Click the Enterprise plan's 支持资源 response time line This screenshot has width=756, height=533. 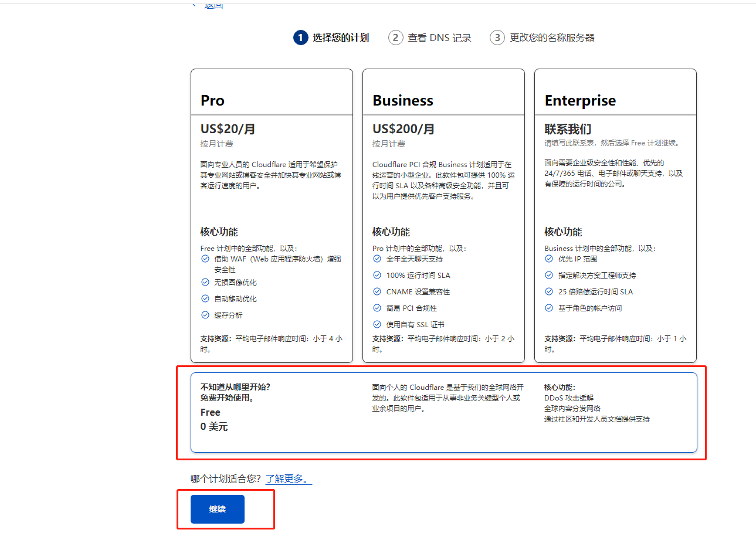click(615, 344)
